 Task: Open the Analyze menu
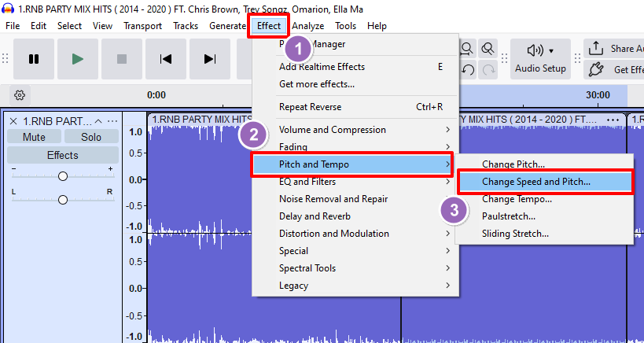(308, 26)
